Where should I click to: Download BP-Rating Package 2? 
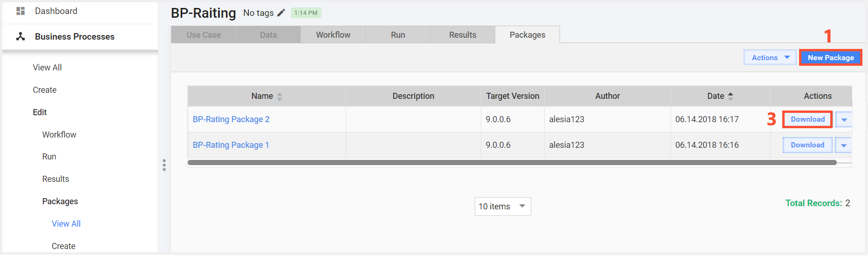coord(807,119)
